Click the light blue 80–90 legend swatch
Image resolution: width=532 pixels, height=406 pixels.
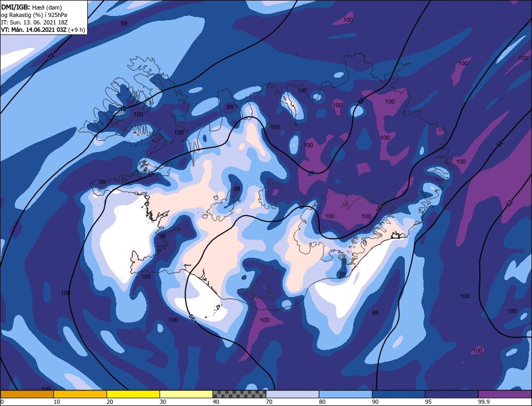(345, 394)
